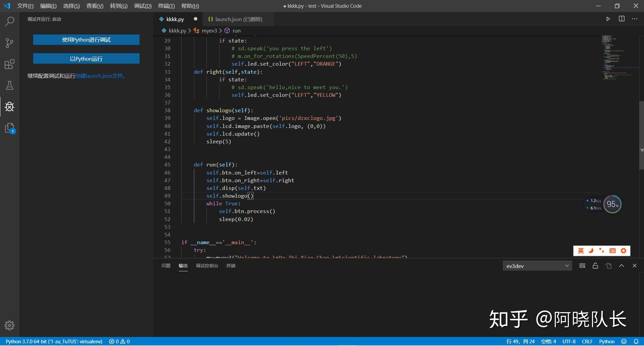Open Source Control view
This screenshot has height=346, width=644.
[9, 43]
